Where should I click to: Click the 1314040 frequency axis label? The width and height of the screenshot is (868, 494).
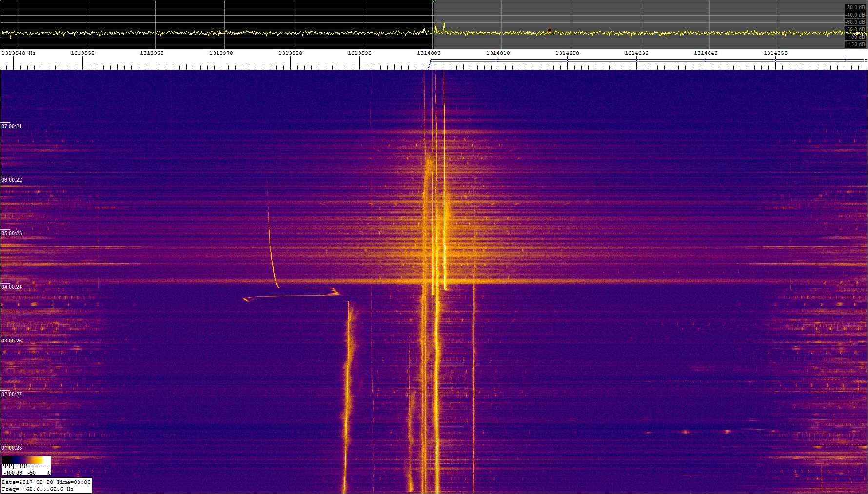pyautogui.click(x=706, y=53)
